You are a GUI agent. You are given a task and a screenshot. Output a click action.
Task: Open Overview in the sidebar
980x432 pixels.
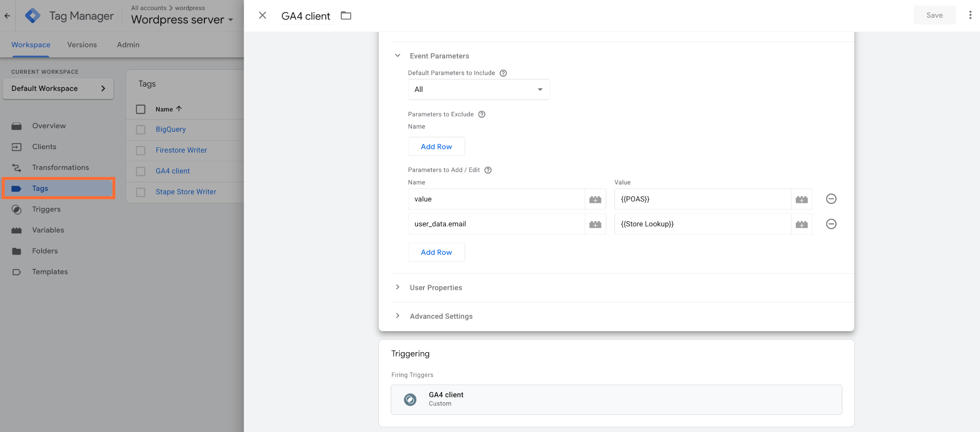tap(49, 126)
